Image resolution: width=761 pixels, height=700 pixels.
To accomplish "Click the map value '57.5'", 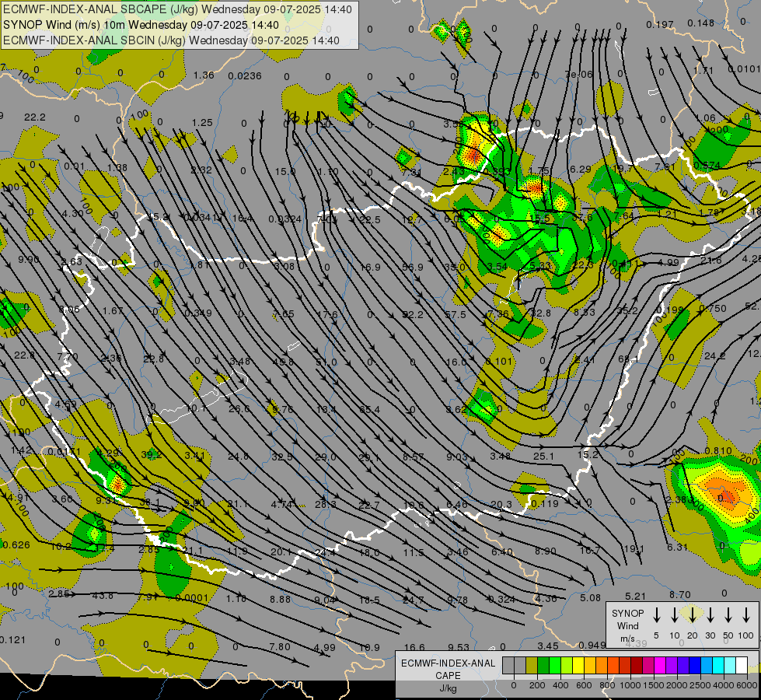I will (x=456, y=315).
